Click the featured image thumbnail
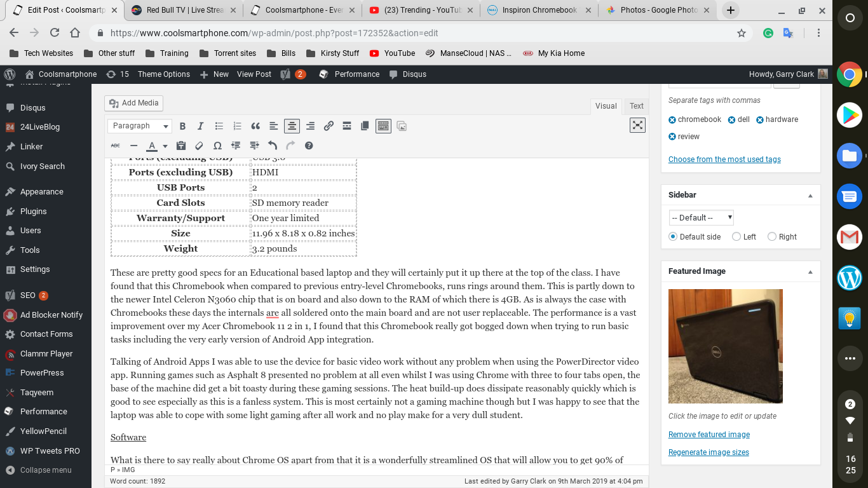Screen dimensions: 868x488 pos(726,346)
